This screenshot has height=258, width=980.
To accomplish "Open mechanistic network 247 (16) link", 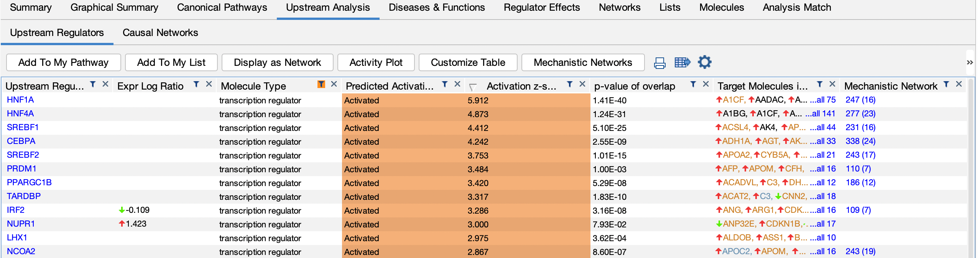I will click(x=861, y=100).
